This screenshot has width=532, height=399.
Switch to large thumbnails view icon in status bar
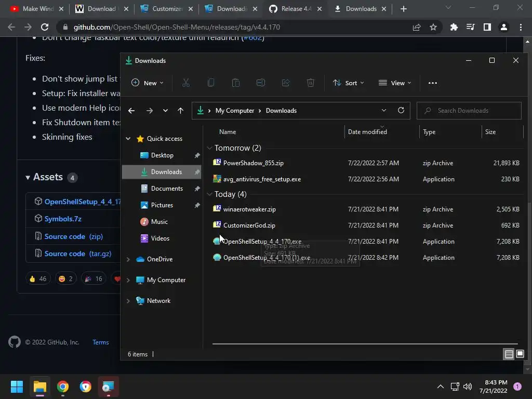[x=520, y=354]
